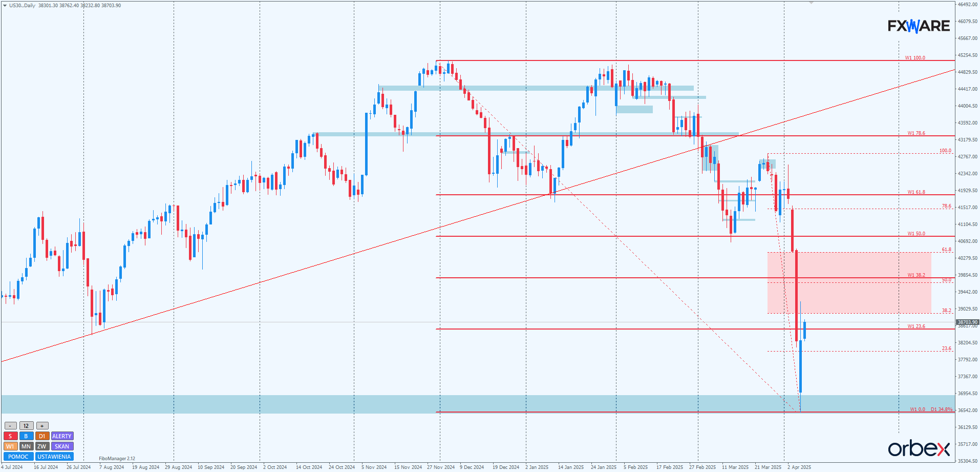Decrease the value with minus button
This screenshot has height=472, width=980.
click(x=10, y=426)
